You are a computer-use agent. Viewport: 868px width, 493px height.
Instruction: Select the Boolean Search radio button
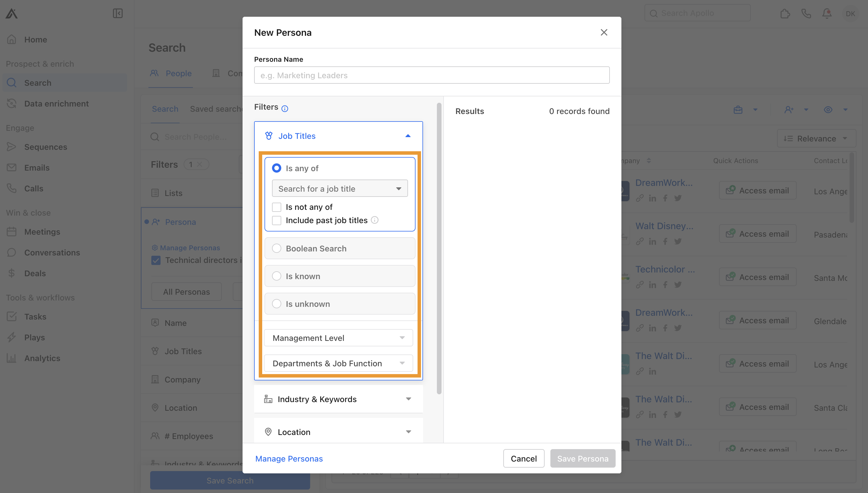tap(277, 248)
